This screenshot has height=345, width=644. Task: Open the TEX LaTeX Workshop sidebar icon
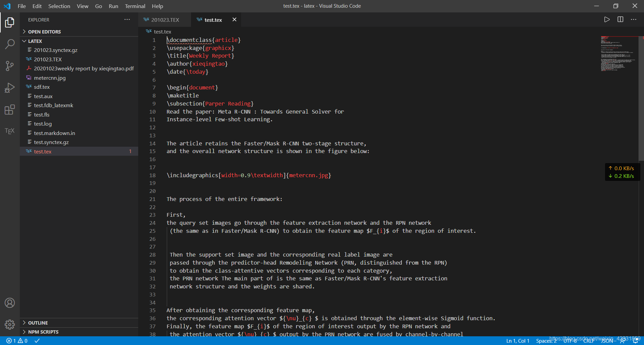10,131
